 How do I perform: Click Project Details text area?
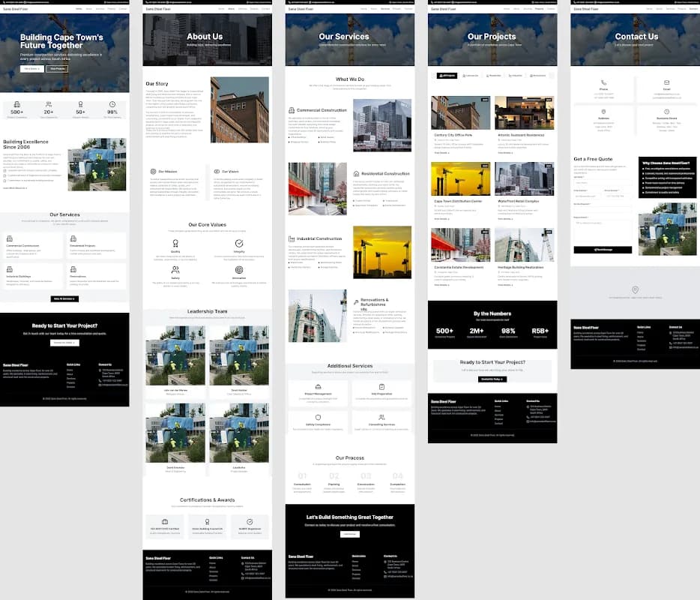coord(603,231)
